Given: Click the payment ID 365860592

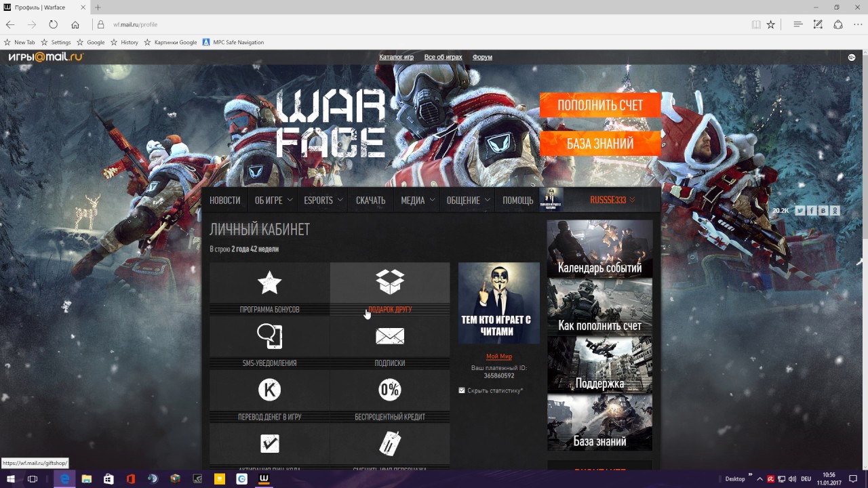Looking at the screenshot, I should 499,375.
